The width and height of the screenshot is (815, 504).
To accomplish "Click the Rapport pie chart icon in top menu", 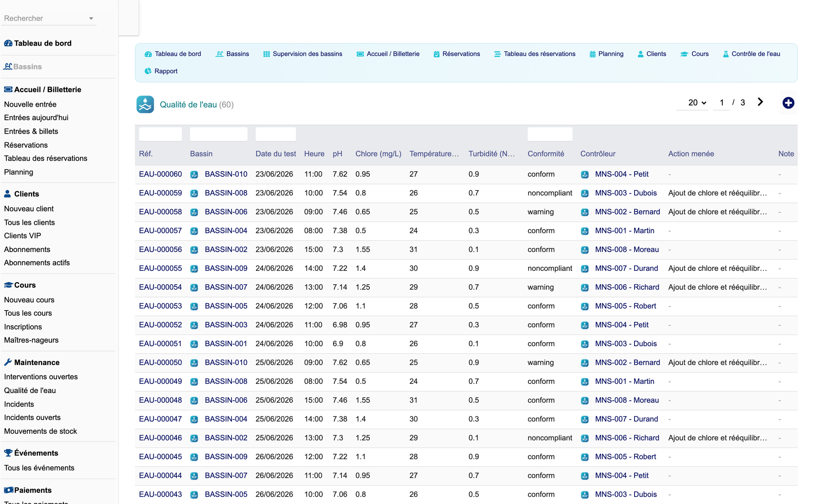I will [x=148, y=71].
